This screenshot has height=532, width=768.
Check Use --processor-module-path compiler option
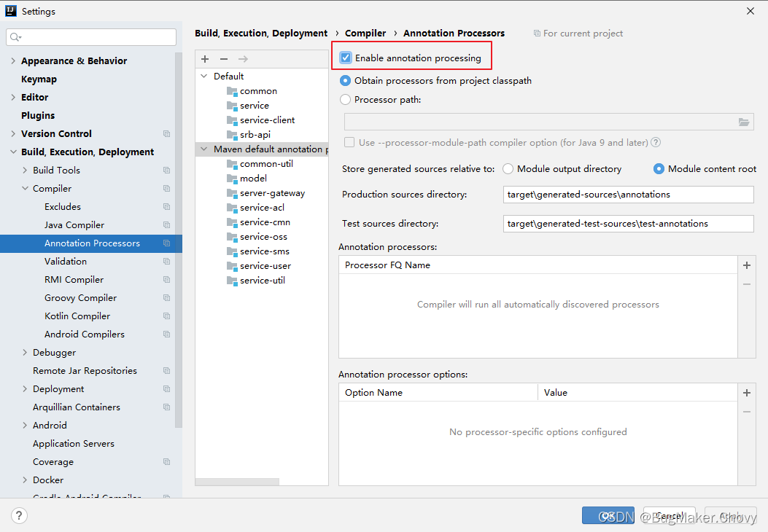point(349,142)
